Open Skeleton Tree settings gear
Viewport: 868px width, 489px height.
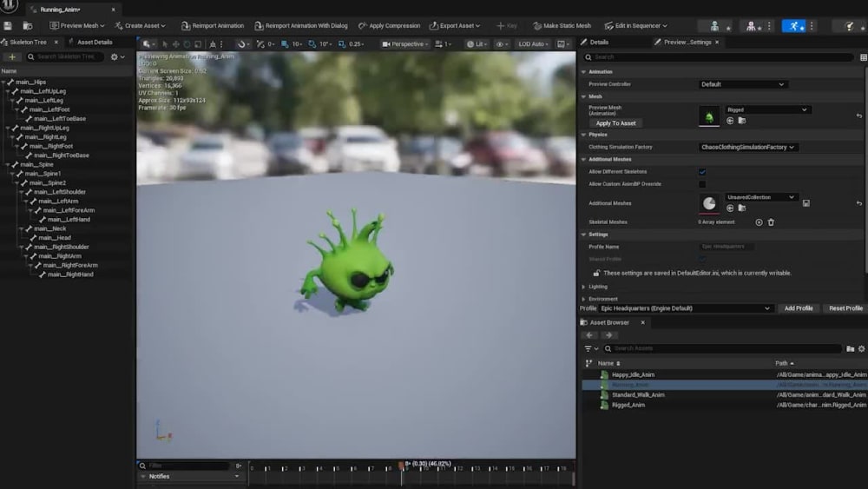coord(114,56)
